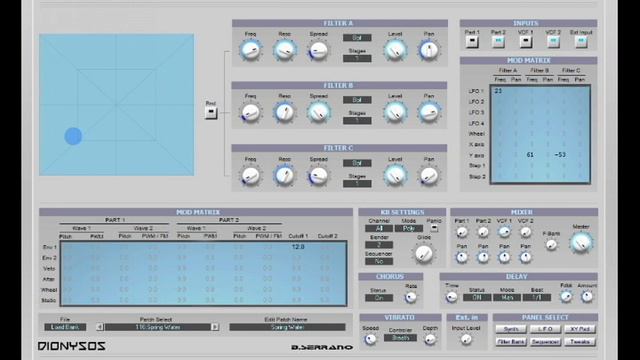Click the Mixer F-Bank knob
The image size is (640, 360).
(x=551, y=244)
